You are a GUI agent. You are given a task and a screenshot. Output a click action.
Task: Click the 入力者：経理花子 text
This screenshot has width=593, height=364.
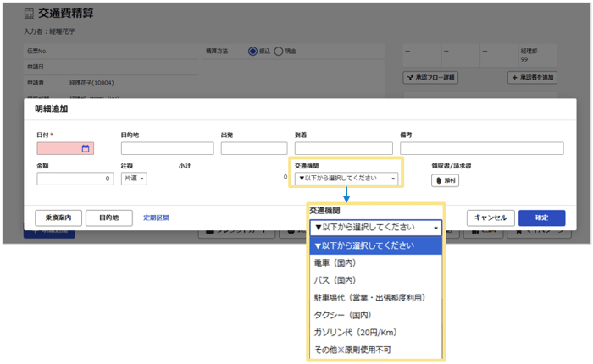[x=49, y=31]
